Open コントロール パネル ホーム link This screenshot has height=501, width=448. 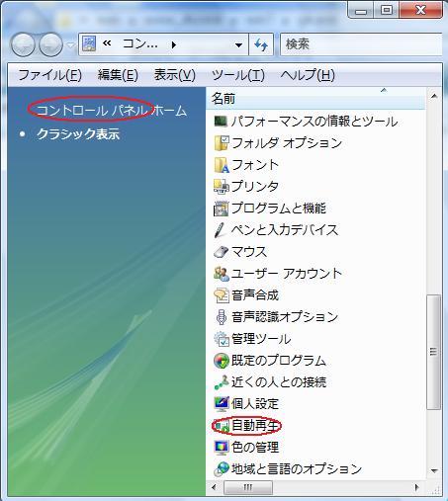(x=112, y=110)
